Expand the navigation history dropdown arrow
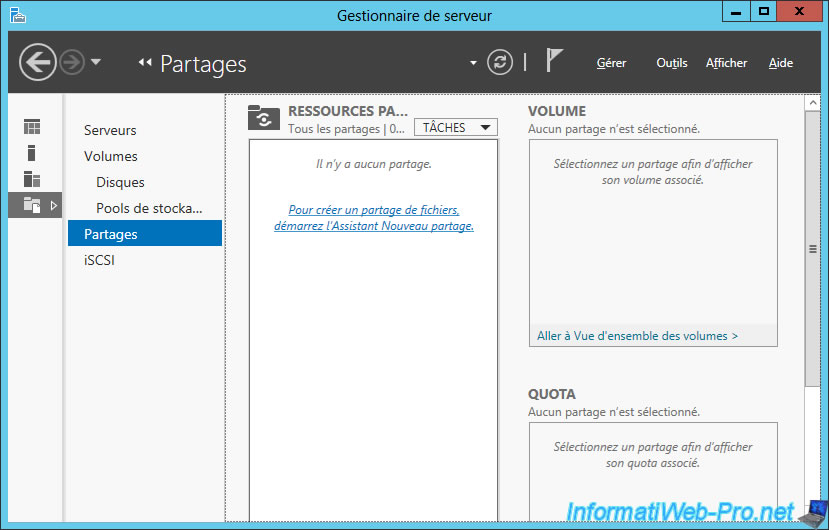Image resolution: width=829 pixels, height=530 pixels. [x=96, y=62]
